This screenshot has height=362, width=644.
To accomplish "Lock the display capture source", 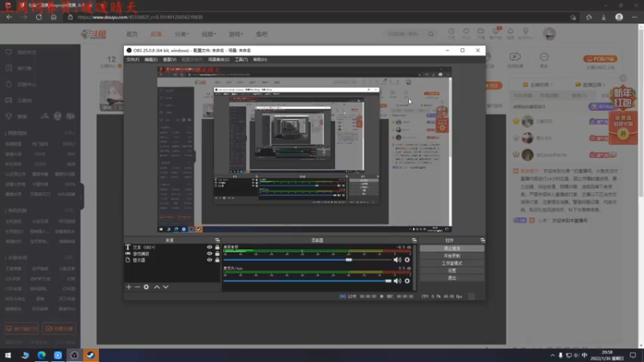I will click(x=217, y=260).
